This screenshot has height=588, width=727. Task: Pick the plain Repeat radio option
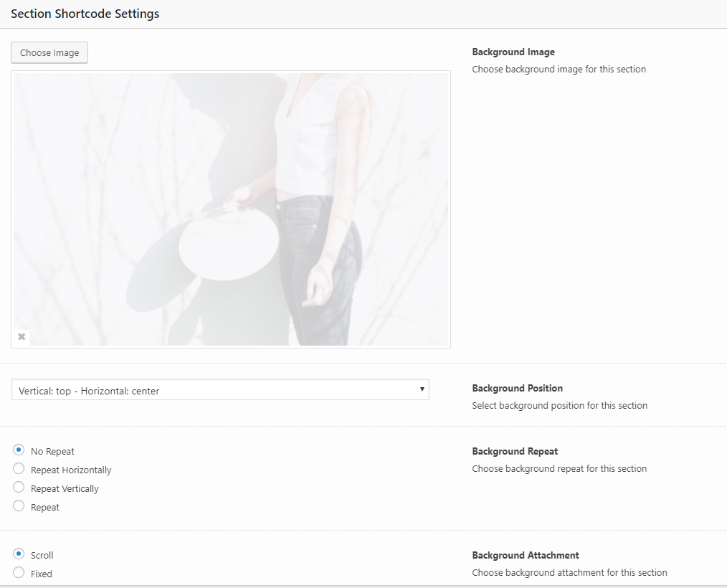point(19,506)
